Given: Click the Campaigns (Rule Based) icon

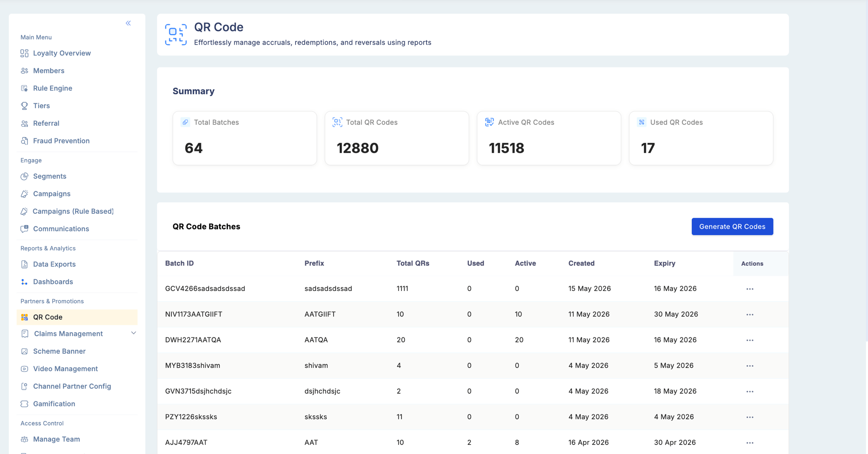Looking at the screenshot, I should pos(24,212).
